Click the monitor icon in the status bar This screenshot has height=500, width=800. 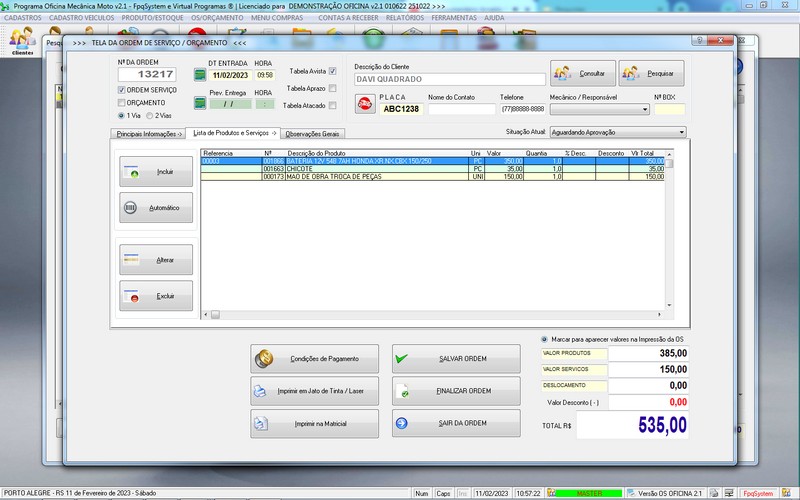tap(730, 493)
